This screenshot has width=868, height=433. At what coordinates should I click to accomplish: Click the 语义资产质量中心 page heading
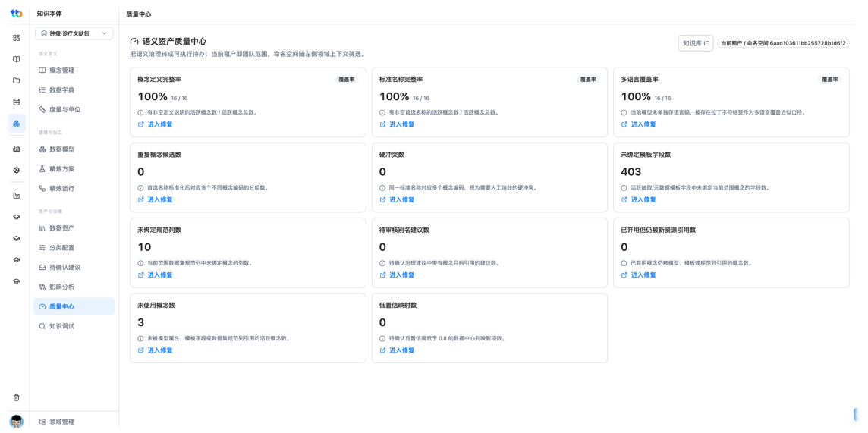(175, 42)
